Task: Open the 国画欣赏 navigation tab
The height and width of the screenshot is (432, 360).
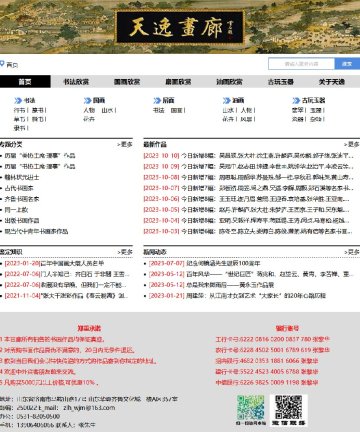Action: point(127,82)
